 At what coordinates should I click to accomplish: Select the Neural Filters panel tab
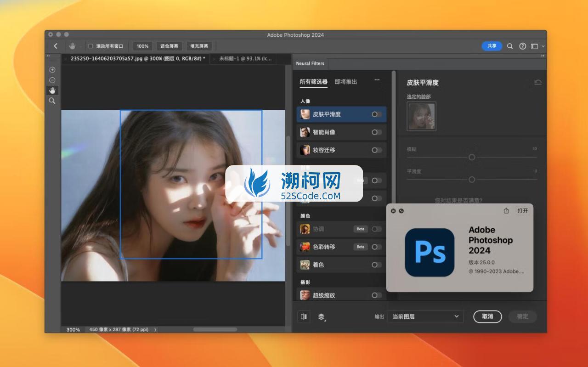point(310,63)
